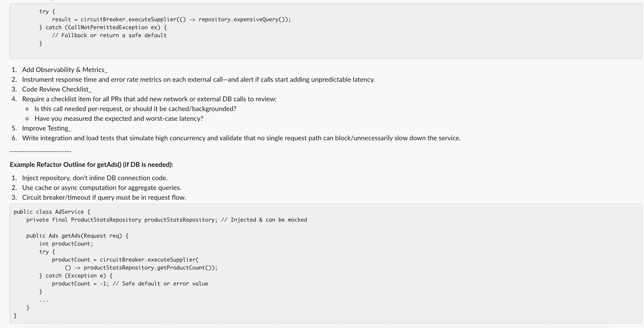Click the 'int productCount;' code line

[66, 244]
